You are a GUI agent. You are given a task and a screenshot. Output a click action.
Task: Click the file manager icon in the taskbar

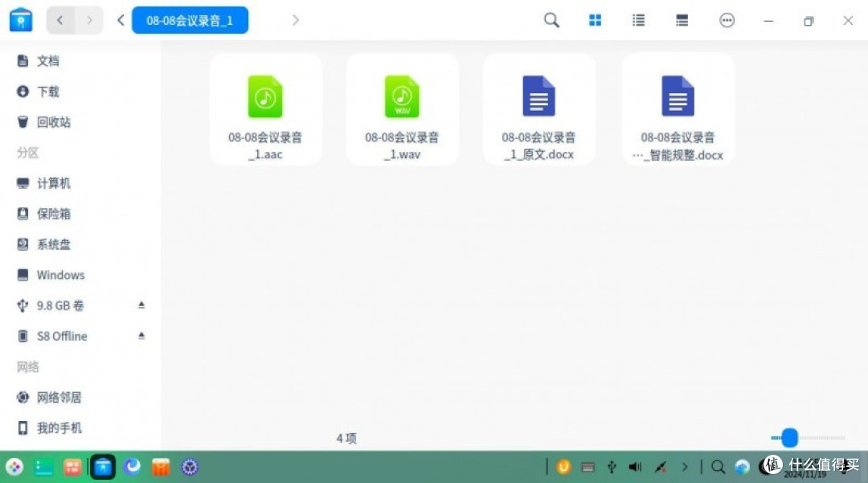click(103, 467)
